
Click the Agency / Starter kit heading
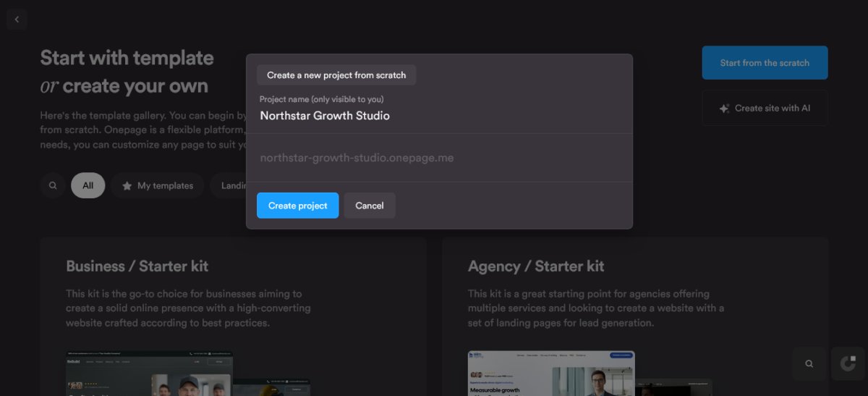pyautogui.click(x=536, y=266)
